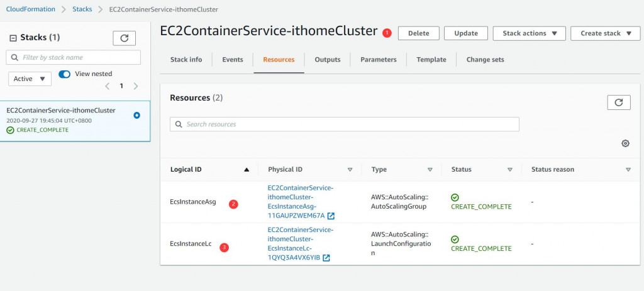Viewport: 644px width, 291px height.
Task: Focus the Filter by stack name field
Action: click(x=74, y=57)
